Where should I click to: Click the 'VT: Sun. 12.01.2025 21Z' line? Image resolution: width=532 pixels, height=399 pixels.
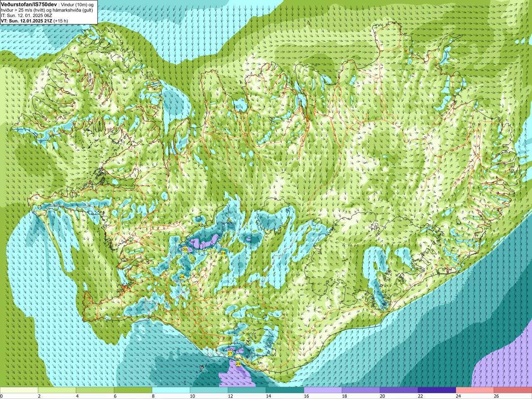pyautogui.click(x=27, y=21)
